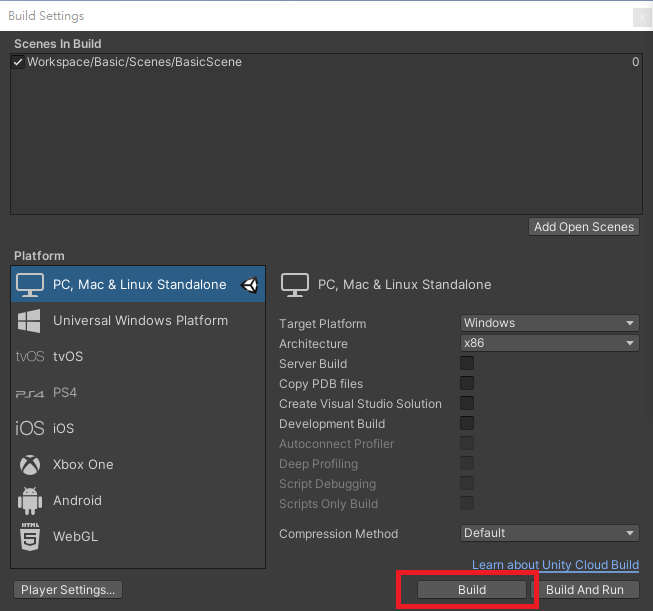Open the Compression Method dropdown
653x611 pixels.
pyautogui.click(x=549, y=533)
